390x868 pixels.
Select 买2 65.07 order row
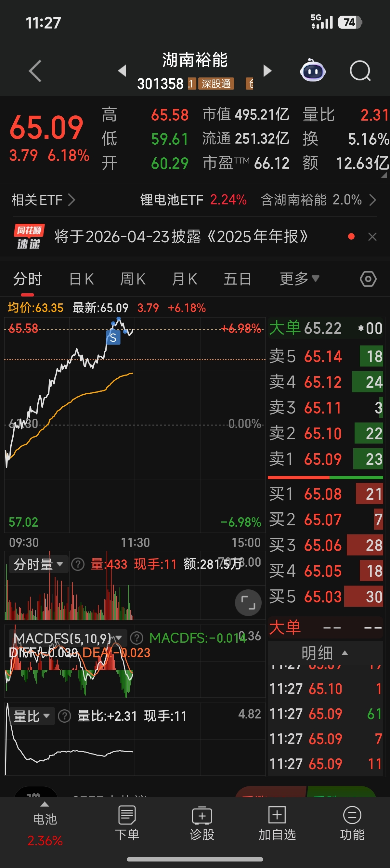(x=325, y=519)
